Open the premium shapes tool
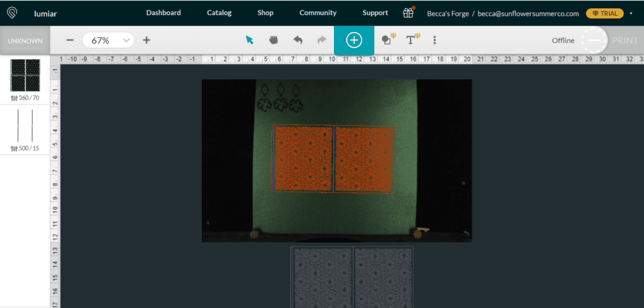This screenshot has width=644, height=308. [x=388, y=40]
